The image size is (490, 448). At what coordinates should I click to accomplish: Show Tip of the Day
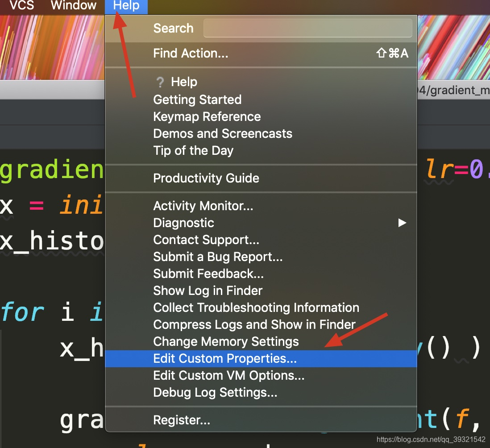[193, 150]
